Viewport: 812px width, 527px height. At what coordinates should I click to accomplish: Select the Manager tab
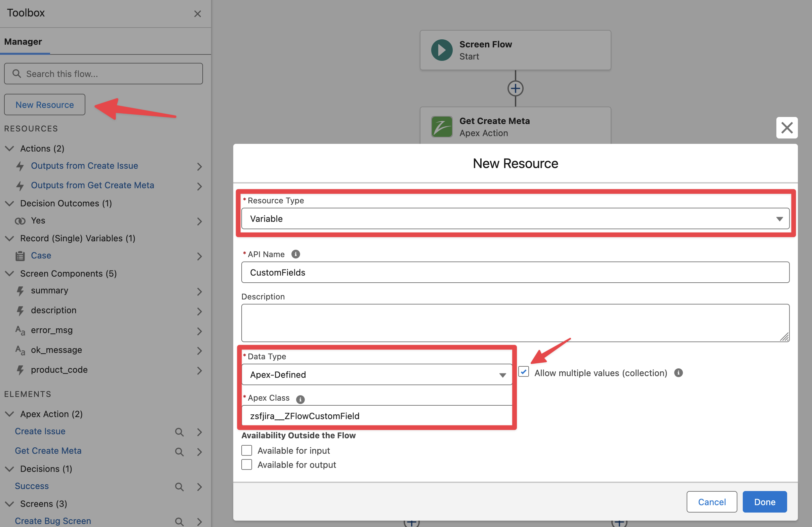[23, 42]
